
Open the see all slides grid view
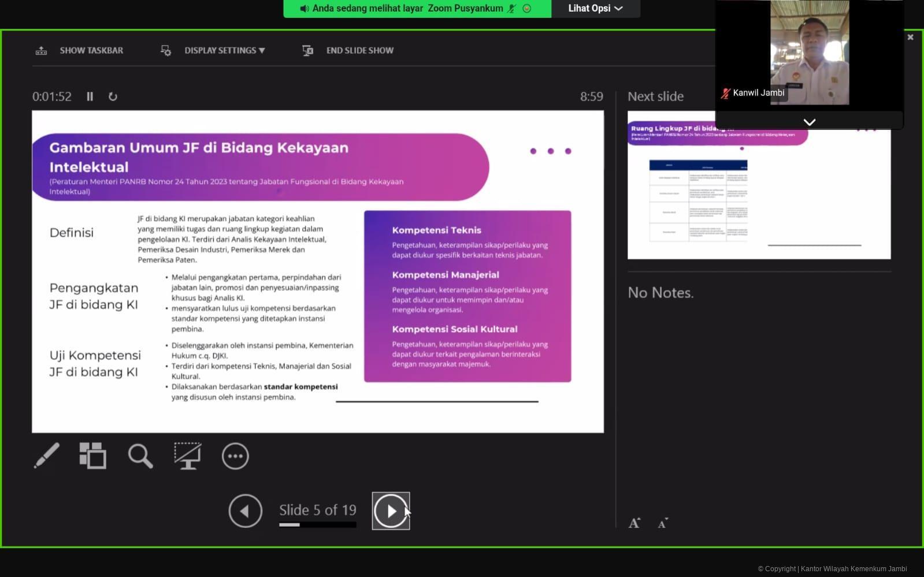pos(92,456)
